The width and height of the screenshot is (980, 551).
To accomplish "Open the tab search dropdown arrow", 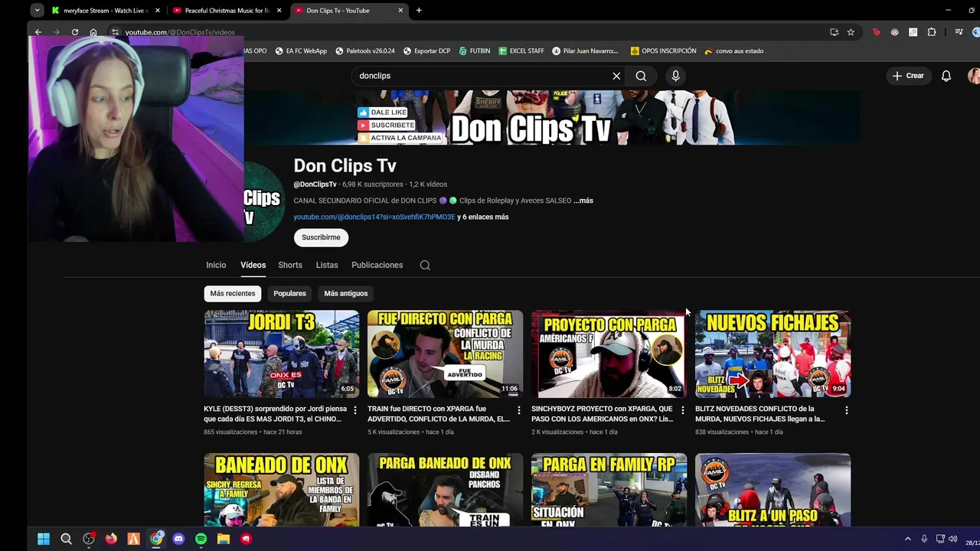I will click(37, 11).
